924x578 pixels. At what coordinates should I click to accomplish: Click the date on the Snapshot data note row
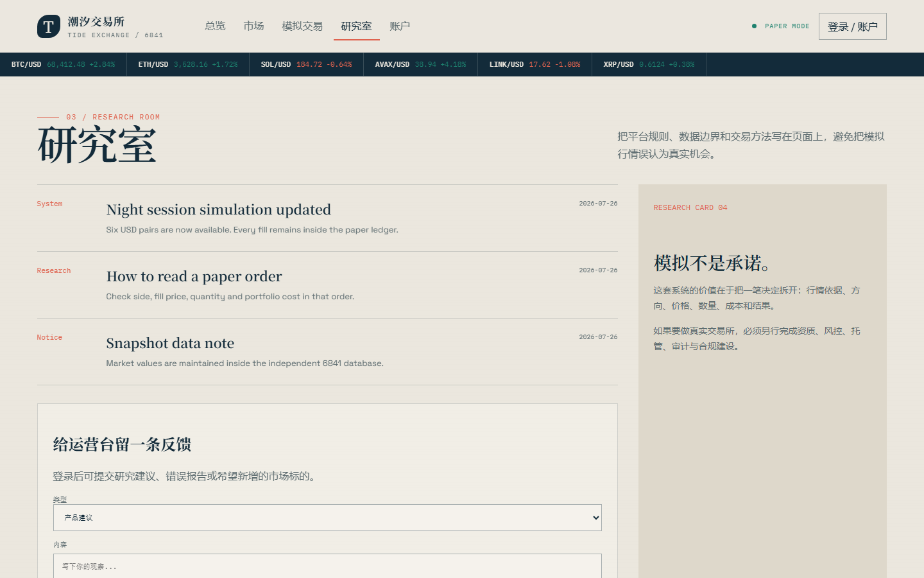(x=598, y=337)
